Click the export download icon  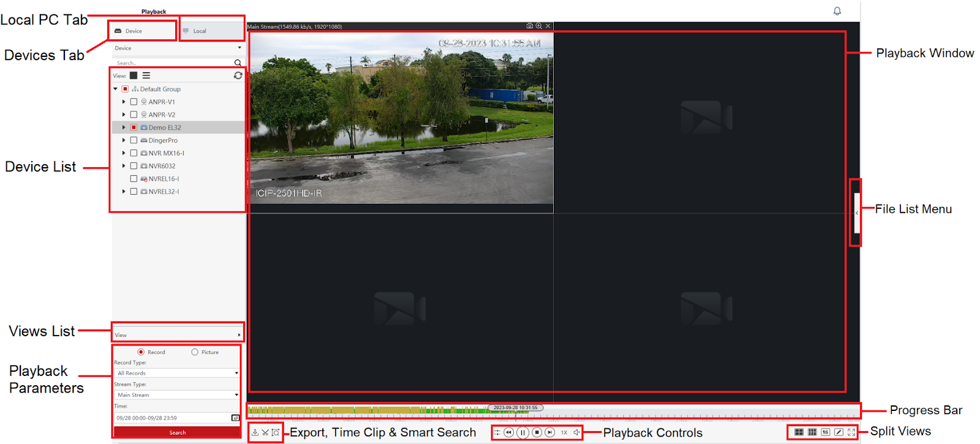(x=255, y=432)
